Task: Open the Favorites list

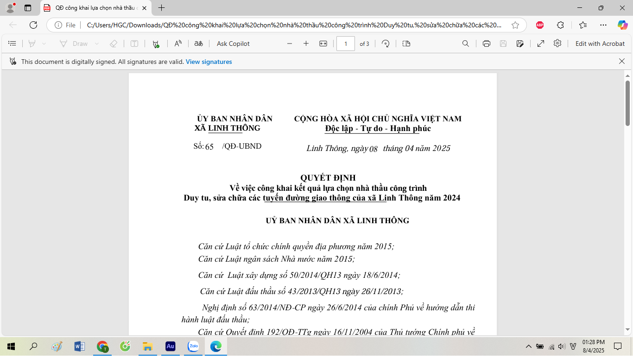Action: (583, 25)
